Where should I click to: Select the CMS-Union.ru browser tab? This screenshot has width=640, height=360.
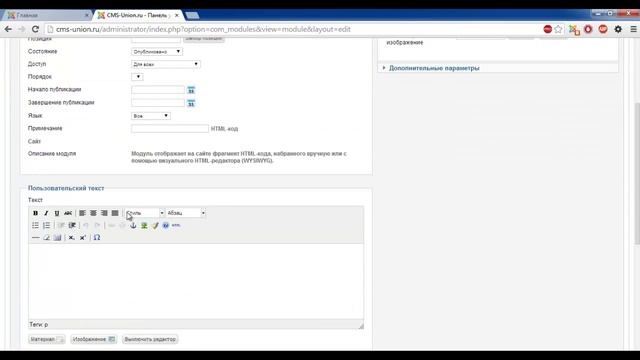click(139, 16)
